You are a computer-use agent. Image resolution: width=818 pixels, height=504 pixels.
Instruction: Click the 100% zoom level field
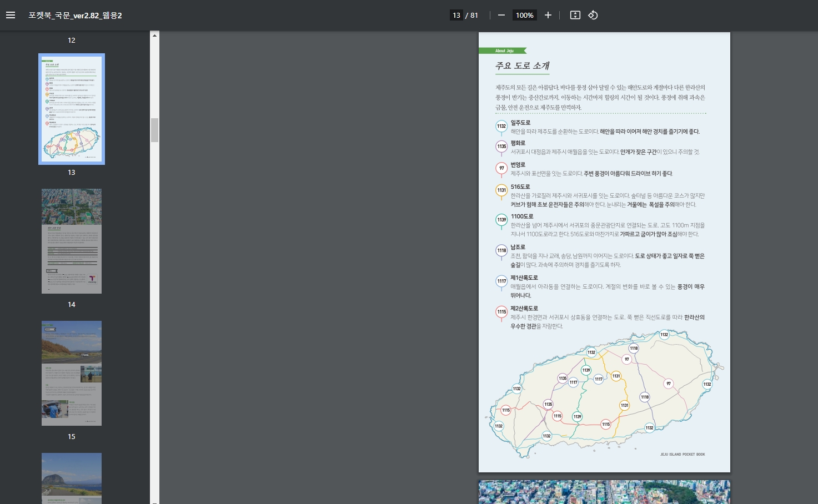pyautogui.click(x=524, y=15)
